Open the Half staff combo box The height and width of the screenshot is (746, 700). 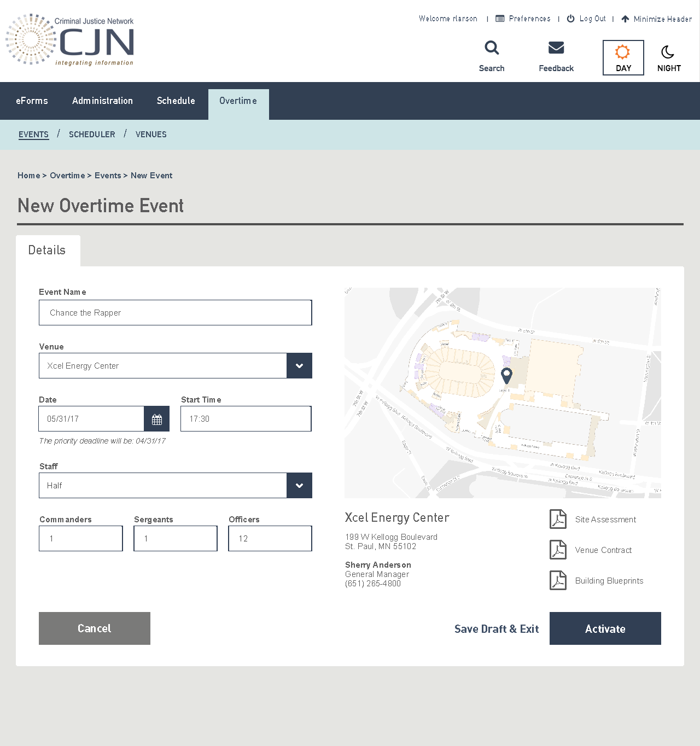tap(176, 486)
